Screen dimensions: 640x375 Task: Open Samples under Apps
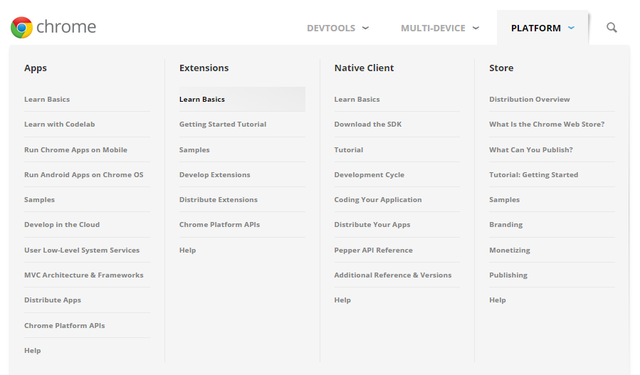[39, 200]
